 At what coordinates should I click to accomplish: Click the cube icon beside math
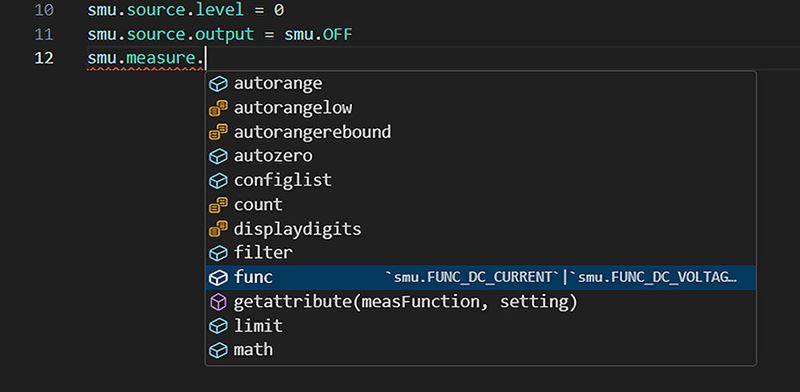[x=218, y=350]
